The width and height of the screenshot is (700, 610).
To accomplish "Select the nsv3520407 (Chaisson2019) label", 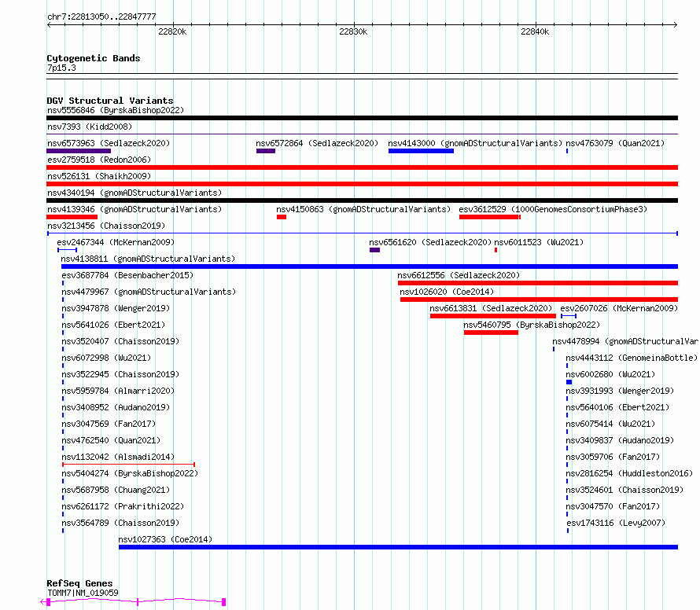I will coord(120,341).
